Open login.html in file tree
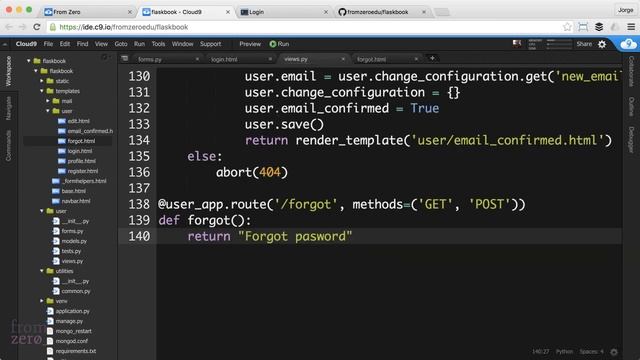Screen dimensions: 640x360 pos(80,151)
